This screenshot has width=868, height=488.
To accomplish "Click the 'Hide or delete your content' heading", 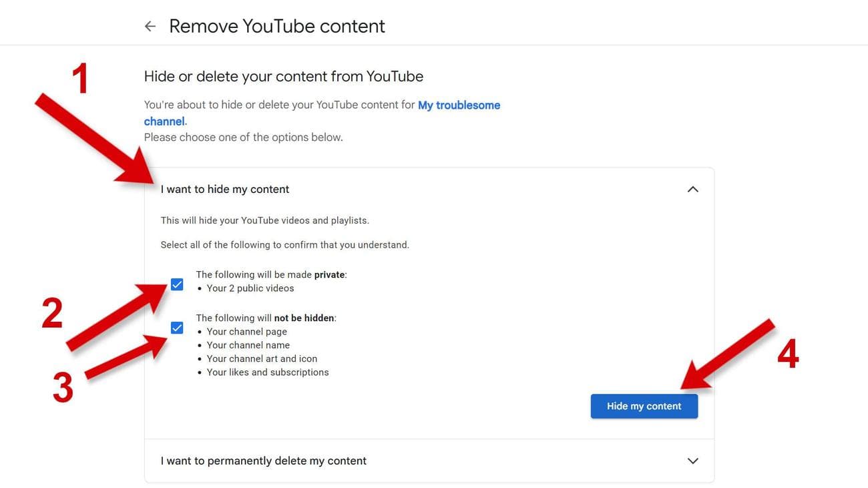I will pos(283,75).
